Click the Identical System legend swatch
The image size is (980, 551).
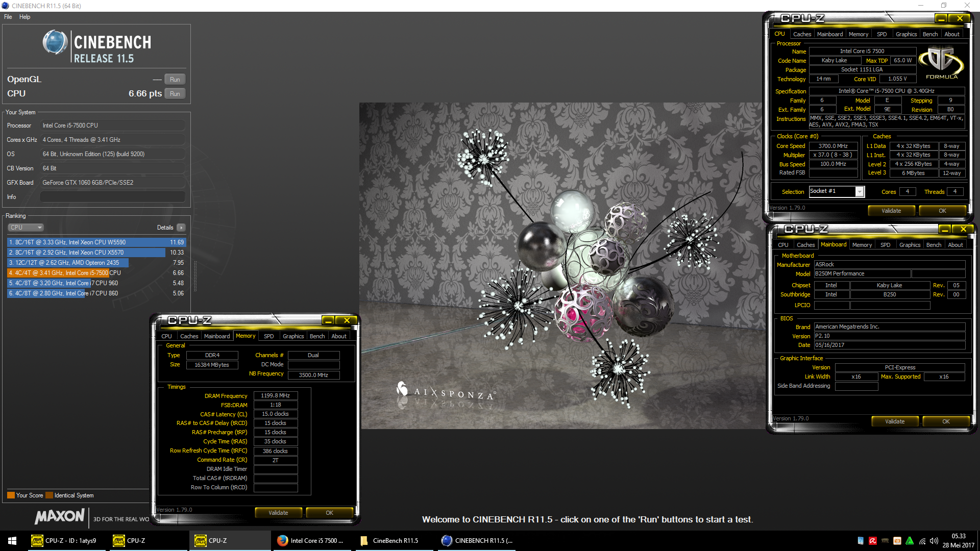[49, 495]
